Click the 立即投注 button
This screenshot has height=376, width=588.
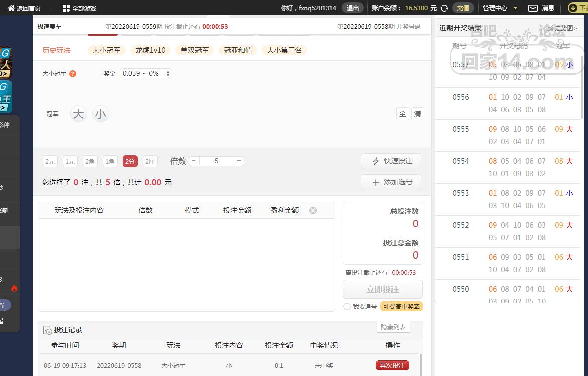pos(382,289)
